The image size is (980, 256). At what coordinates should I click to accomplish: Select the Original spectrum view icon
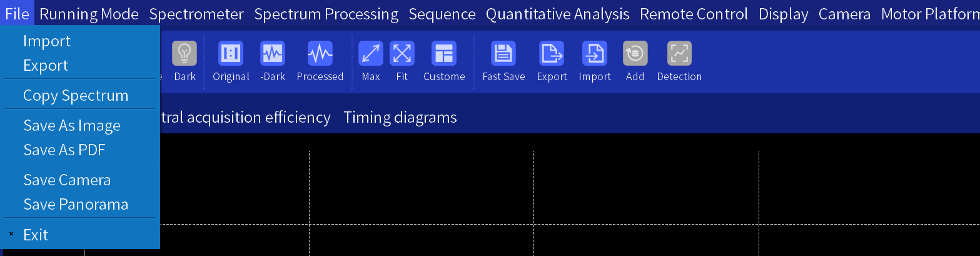(231, 54)
